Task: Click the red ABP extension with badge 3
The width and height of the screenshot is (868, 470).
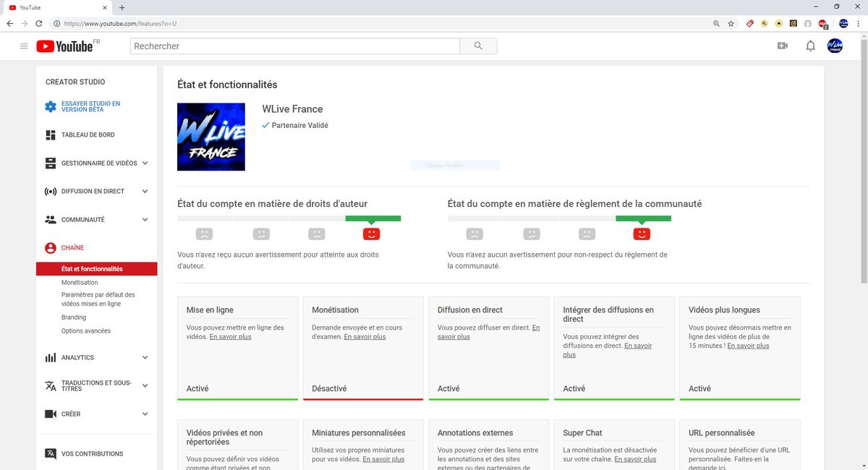Action: tap(823, 24)
